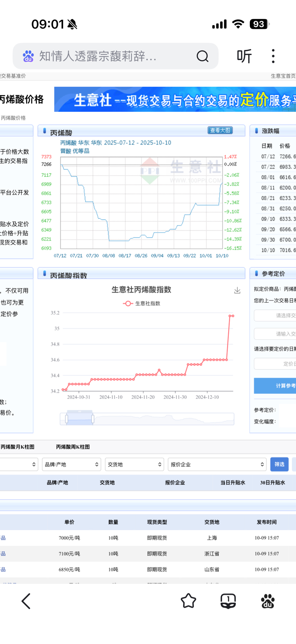
Task: Open the partially visible leftmost filter dropdown
Action: [19, 464]
